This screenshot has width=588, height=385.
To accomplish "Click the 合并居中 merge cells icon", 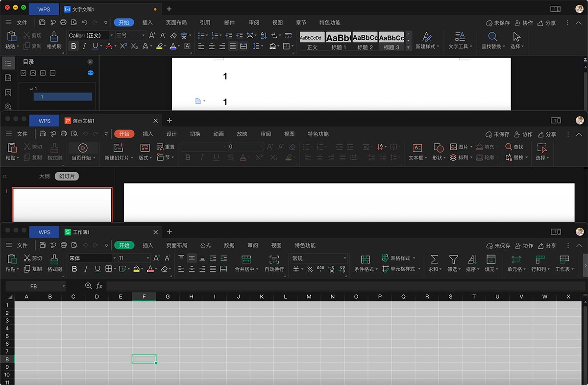I will click(246, 259).
